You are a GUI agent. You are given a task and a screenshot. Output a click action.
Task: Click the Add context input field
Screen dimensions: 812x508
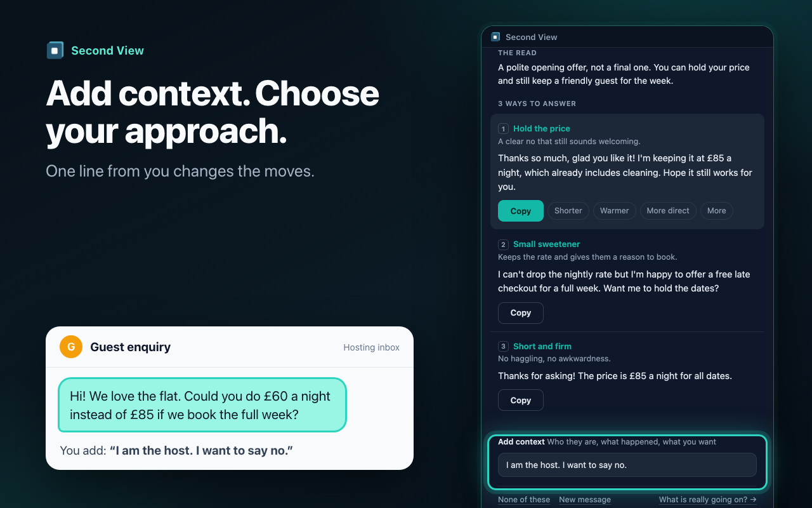click(x=627, y=465)
